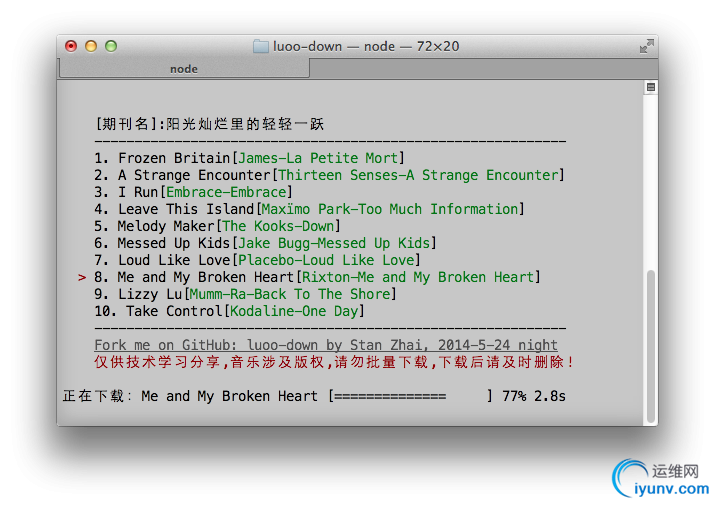The height and width of the screenshot is (505, 715).
Task: Click the green zoom window button
Action: pos(111,46)
